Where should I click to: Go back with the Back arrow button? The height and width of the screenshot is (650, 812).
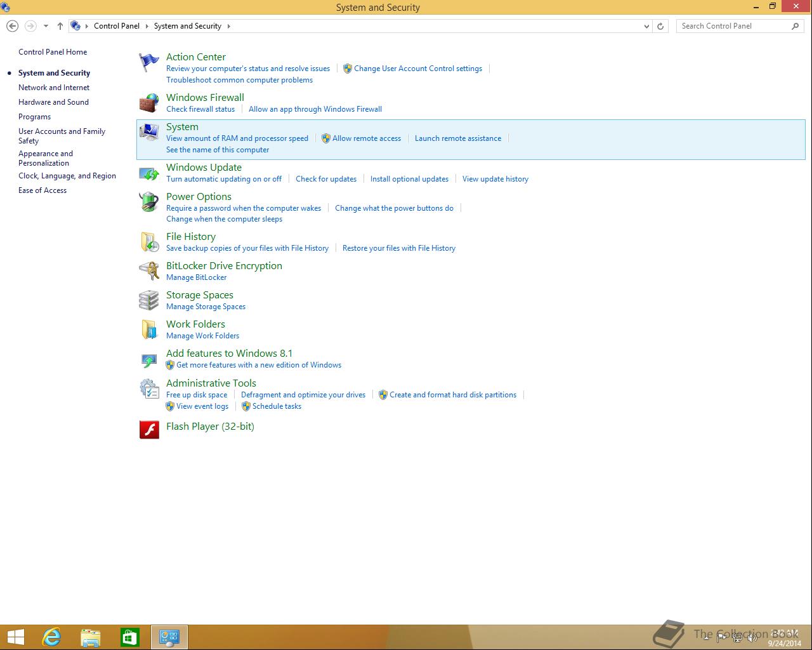click(x=12, y=26)
